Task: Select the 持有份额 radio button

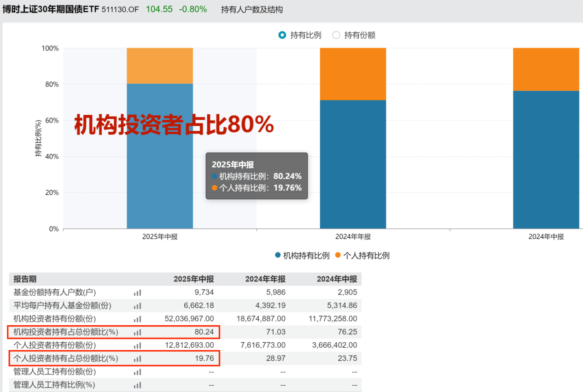Action: pos(336,35)
